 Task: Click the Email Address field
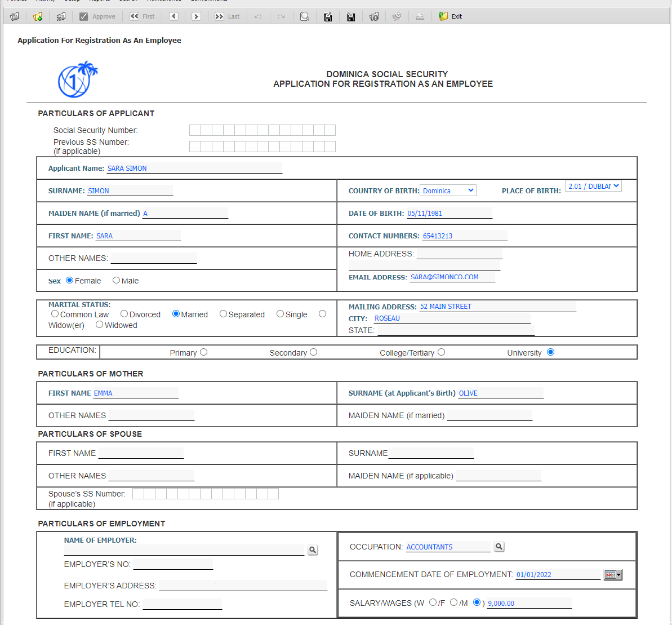point(452,277)
